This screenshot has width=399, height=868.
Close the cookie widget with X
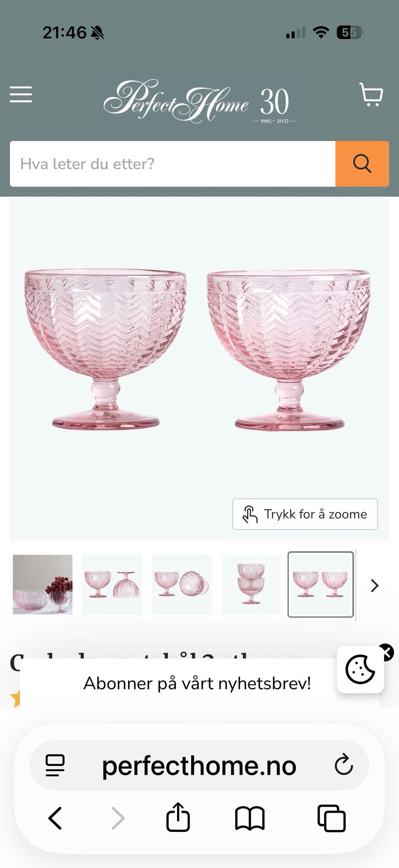pyautogui.click(x=386, y=652)
